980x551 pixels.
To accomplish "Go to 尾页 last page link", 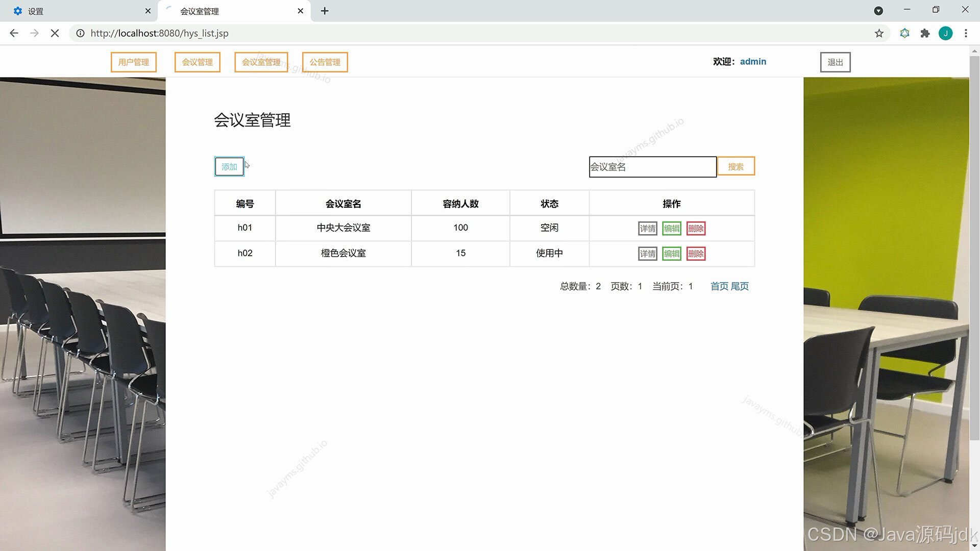I will [x=740, y=286].
